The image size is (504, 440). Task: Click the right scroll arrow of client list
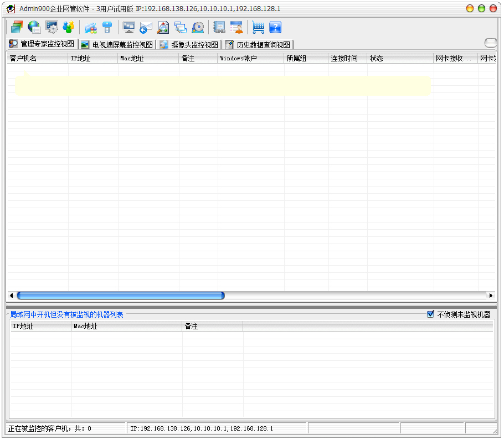490,296
